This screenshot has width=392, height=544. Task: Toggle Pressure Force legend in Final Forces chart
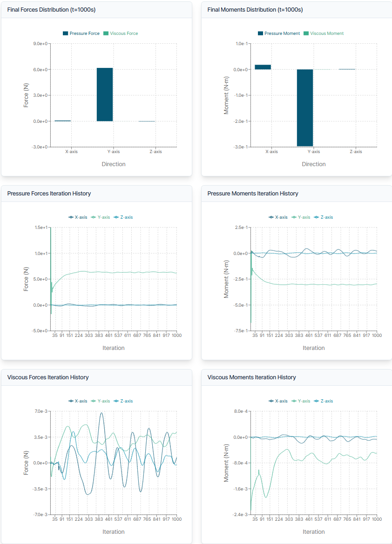click(x=81, y=34)
